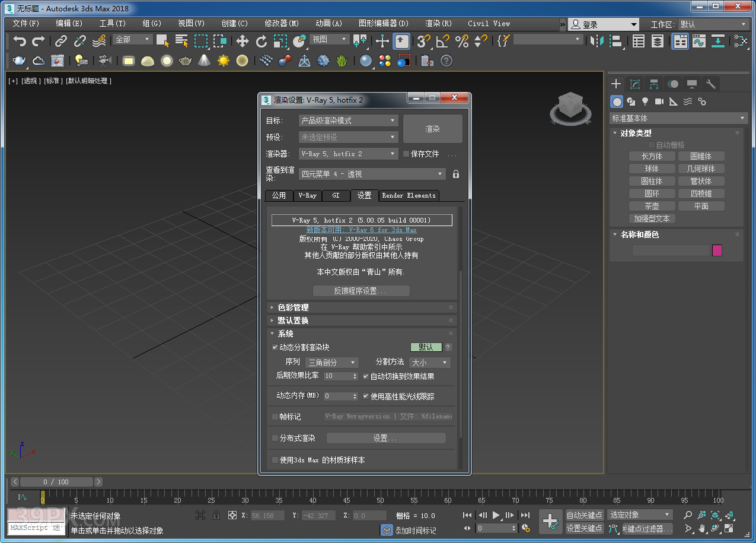The height and width of the screenshot is (543, 756).
Task: Toggle the 3D Snaps icon
Action: click(x=423, y=41)
